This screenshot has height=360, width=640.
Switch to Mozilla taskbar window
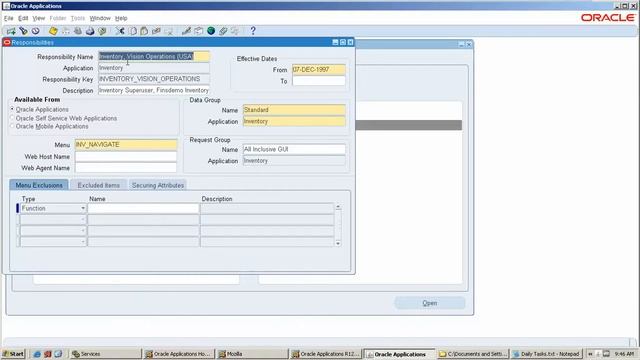click(252, 354)
